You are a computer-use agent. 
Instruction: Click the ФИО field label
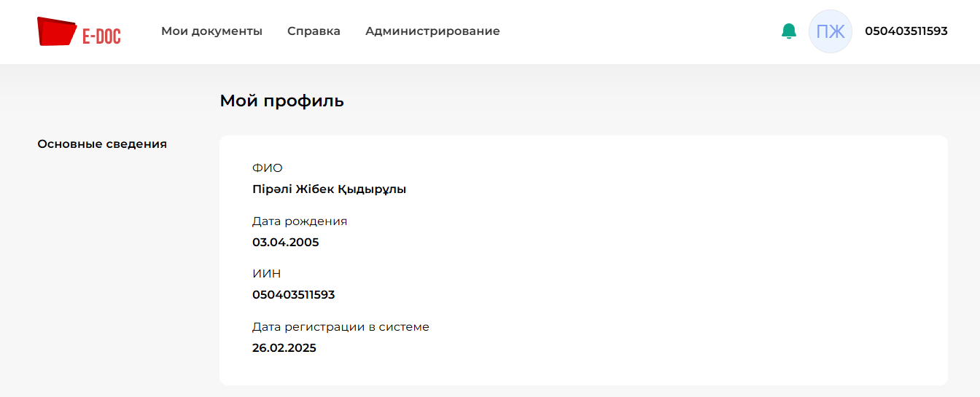(267, 168)
